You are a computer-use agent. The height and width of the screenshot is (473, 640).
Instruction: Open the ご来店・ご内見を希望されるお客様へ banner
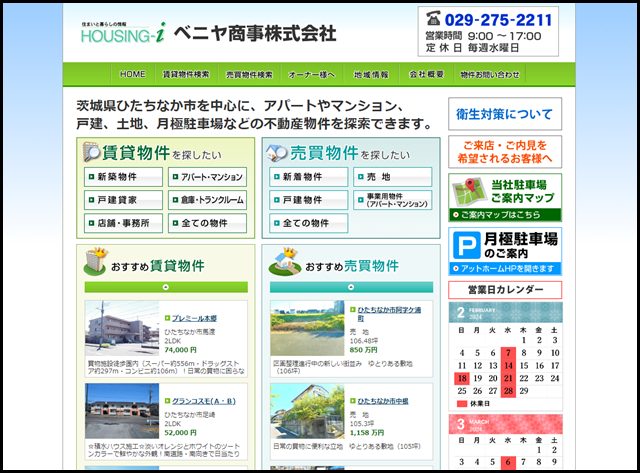tap(505, 152)
